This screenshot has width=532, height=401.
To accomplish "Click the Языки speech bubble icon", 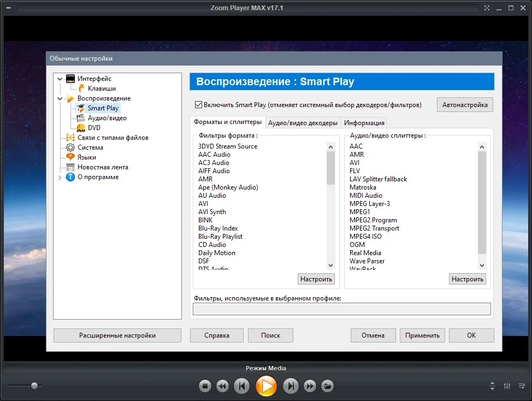I will tap(70, 157).
